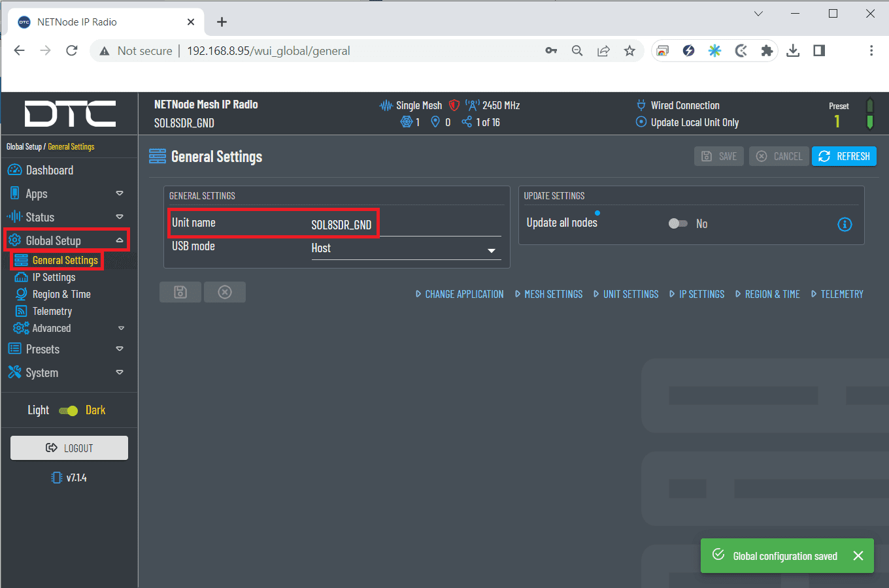Image resolution: width=889 pixels, height=588 pixels.
Task: Click the MESH SETTINGS link
Action: (553, 295)
